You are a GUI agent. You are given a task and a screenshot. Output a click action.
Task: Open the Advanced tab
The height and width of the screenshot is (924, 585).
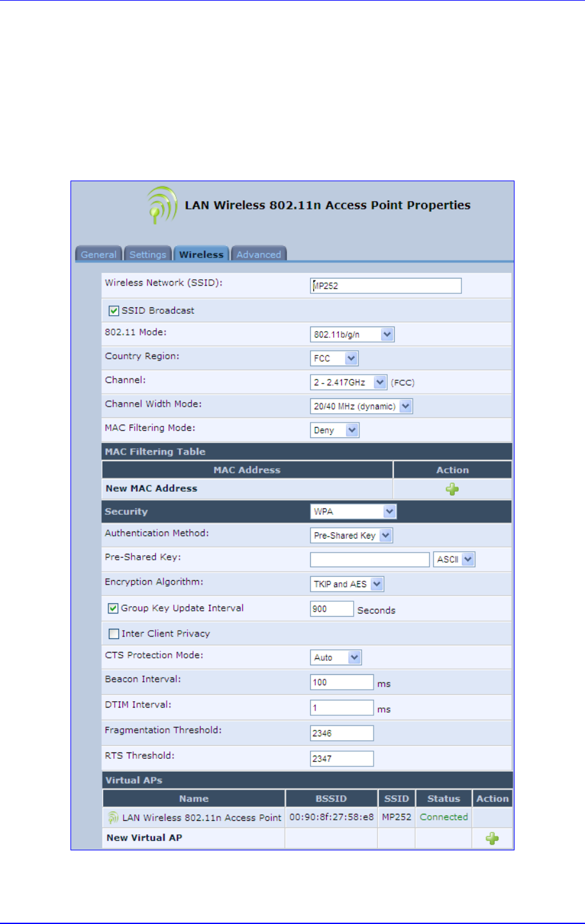pos(259,254)
